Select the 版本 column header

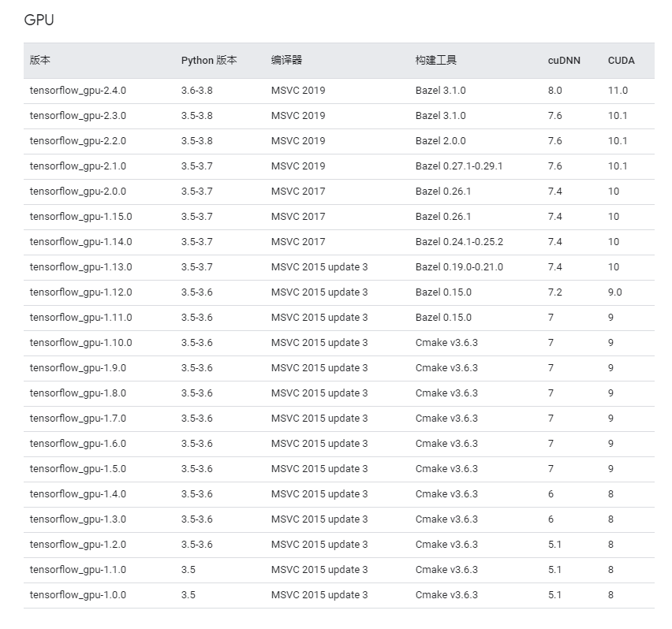point(40,60)
